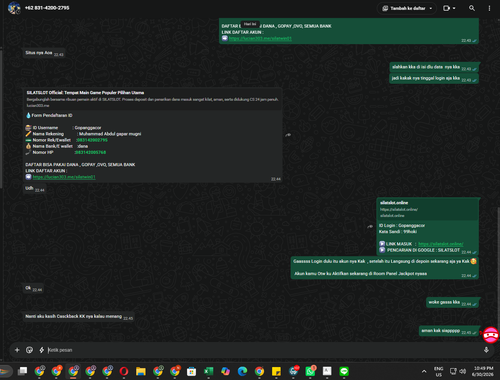
Task: Open the emoji and sticker picker
Action: point(29,350)
